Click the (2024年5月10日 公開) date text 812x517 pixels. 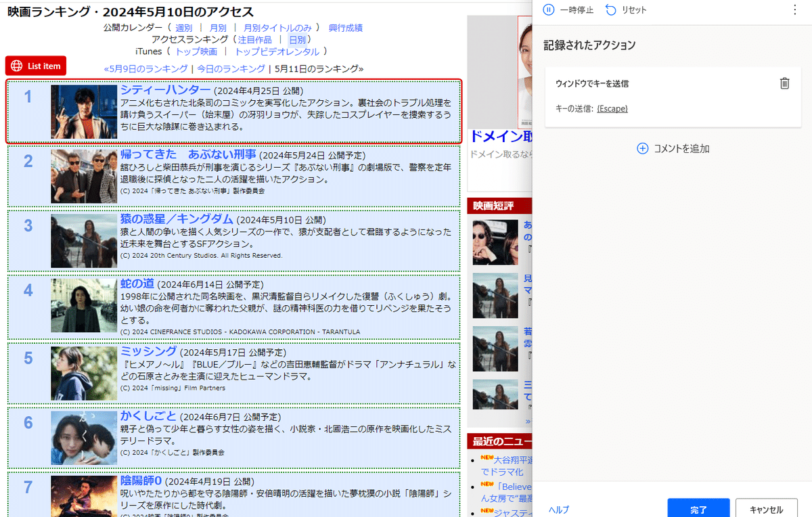pyautogui.click(x=281, y=221)
